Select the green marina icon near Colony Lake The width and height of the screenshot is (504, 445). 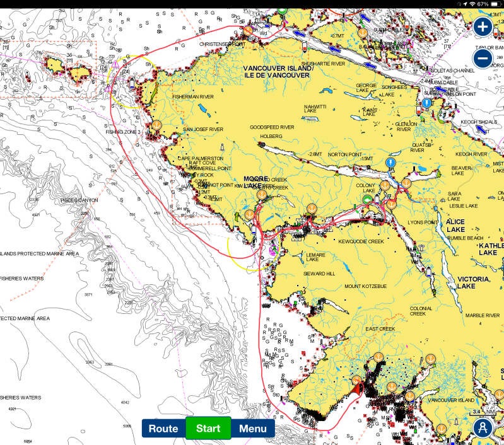[x=367, y=200]
